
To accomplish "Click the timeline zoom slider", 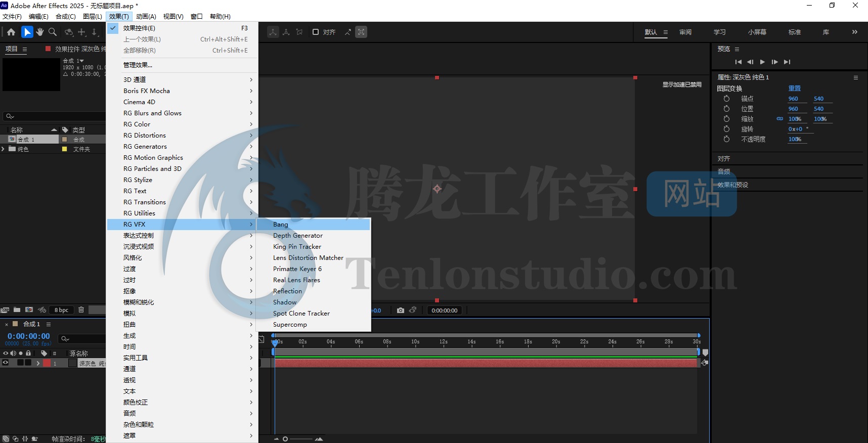I will click(x=297, y=439).
